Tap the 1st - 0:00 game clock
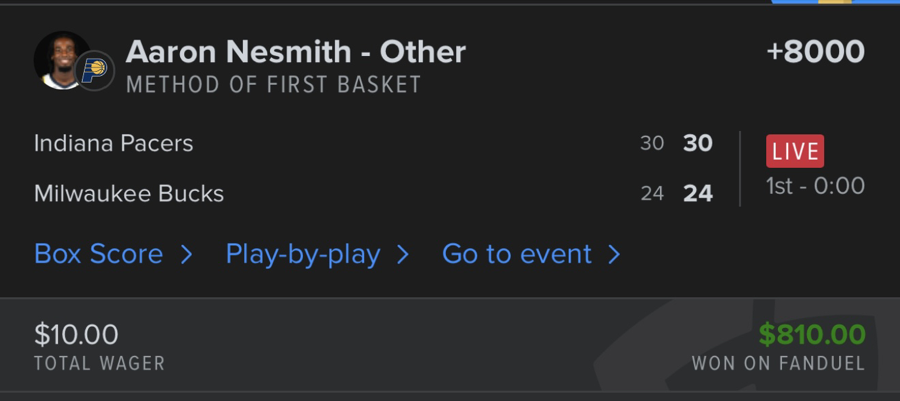The image size is (900, 401). click(x=815, y=186)
